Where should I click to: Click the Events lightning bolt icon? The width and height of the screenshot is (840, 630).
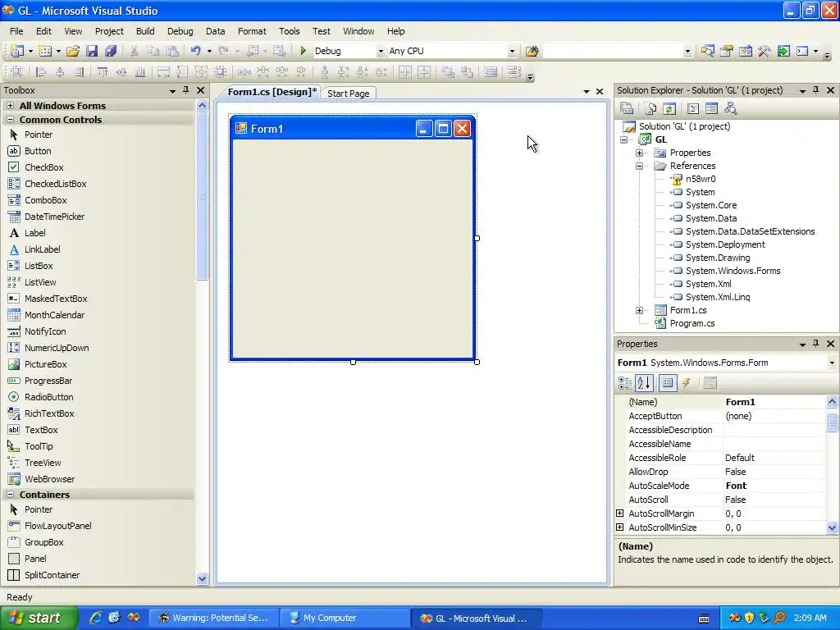point(687,383)
